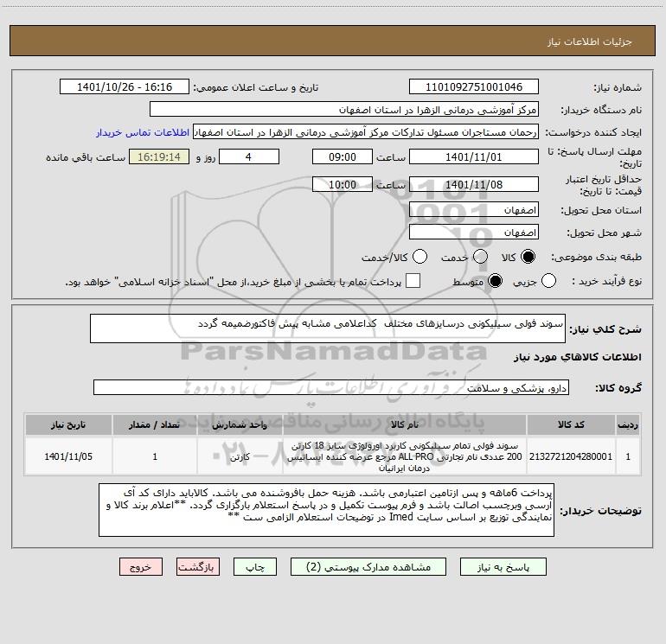Choose the متوسط purchase type radio

(495, 281)
